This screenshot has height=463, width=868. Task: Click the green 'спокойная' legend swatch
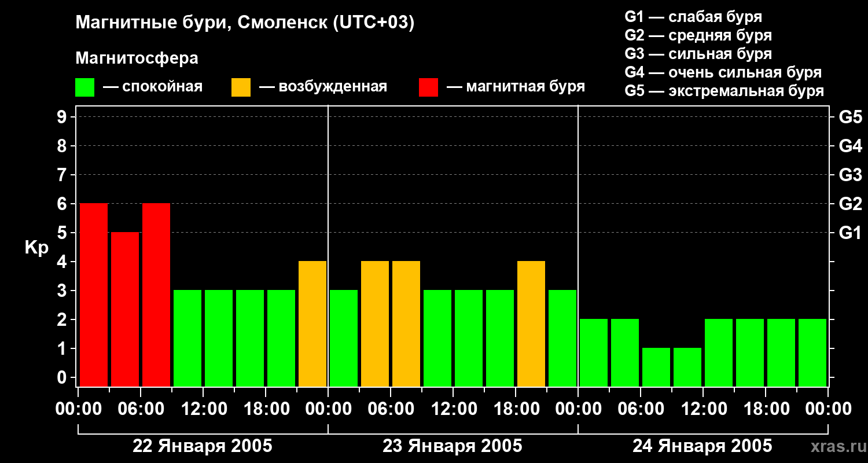click(x=84, y=87)
